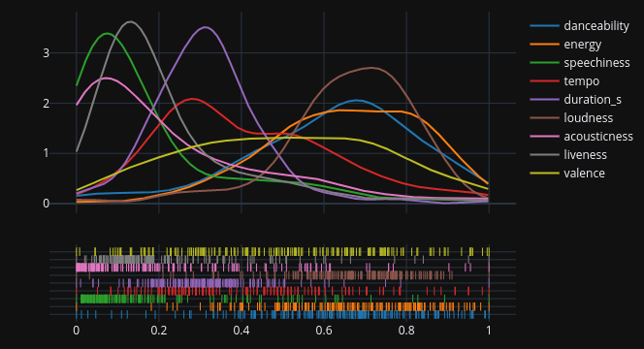Toggle the tempo legend entry
The height and width of the screenshot is (349, 644).
pyautogui.click(x=564, y=81)
